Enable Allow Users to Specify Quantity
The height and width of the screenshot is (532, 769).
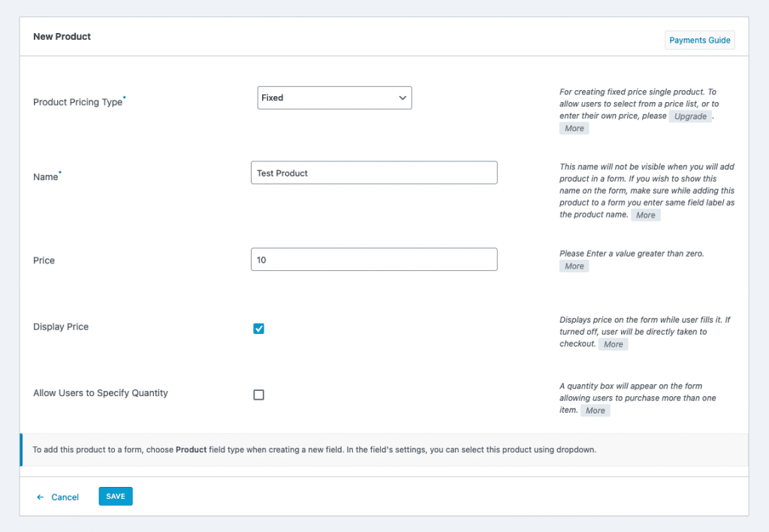pos(258,394)
